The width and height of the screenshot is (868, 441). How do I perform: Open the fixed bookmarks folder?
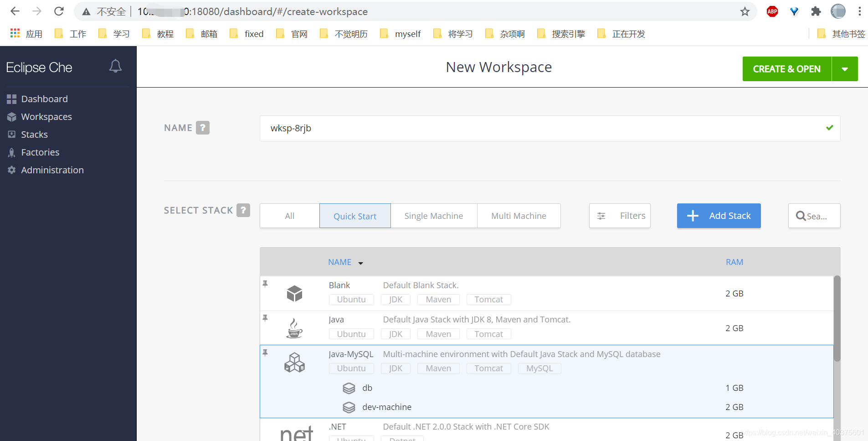click(247, 34)
